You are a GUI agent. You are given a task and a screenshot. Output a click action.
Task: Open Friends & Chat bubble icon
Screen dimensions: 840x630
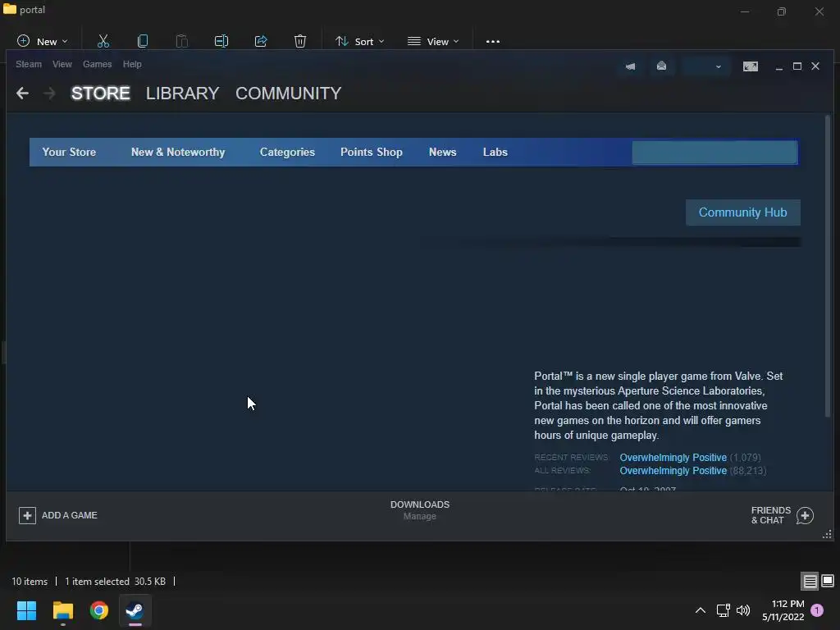coord(805,515)
